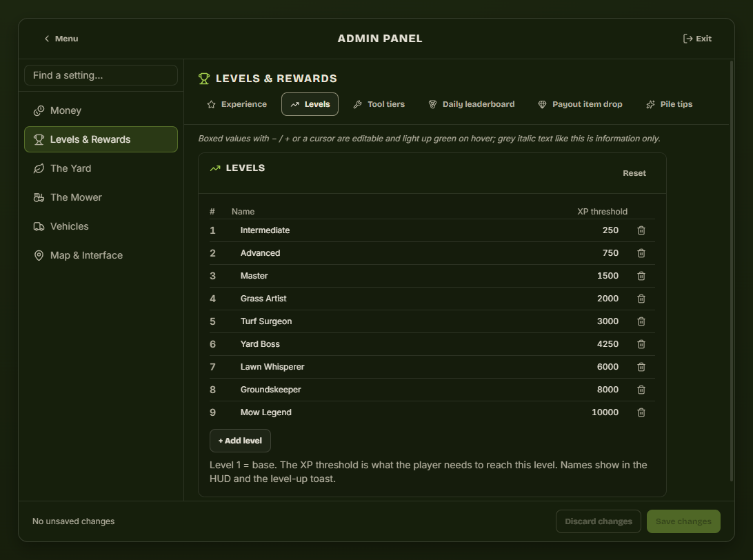
Task: Exit the admin panel
Action: tap(697, 39)
